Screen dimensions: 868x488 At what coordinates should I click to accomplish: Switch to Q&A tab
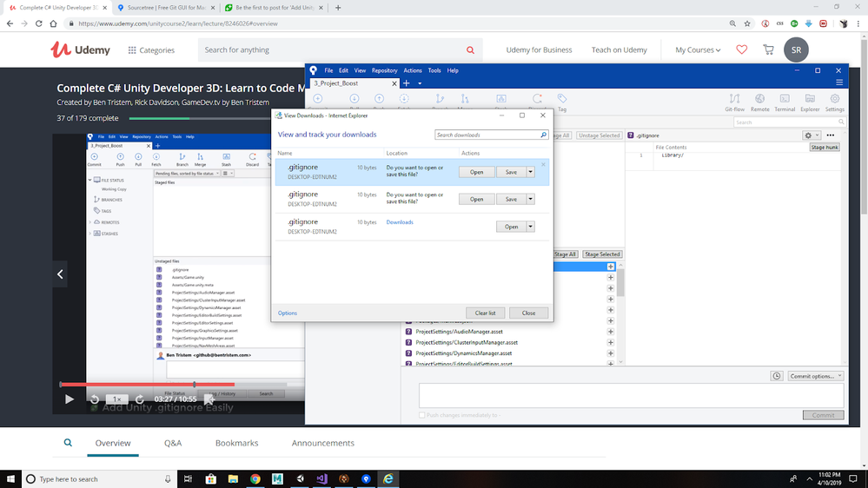[x=173, y=443]
